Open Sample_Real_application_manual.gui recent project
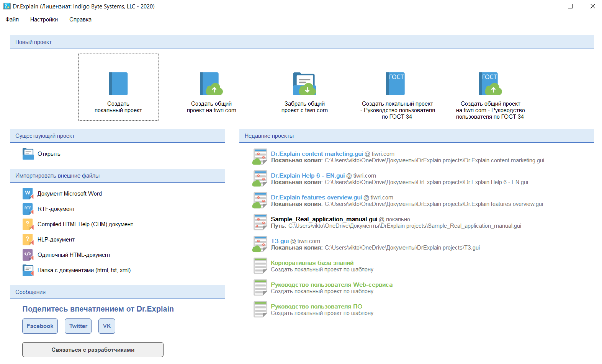 point(324,219)
